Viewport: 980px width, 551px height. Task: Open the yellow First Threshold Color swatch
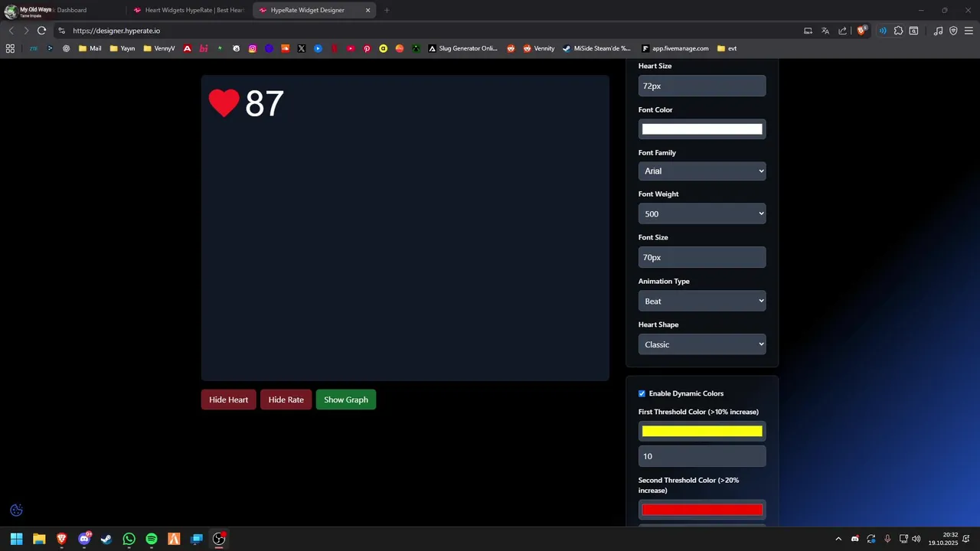pos(702,432)
